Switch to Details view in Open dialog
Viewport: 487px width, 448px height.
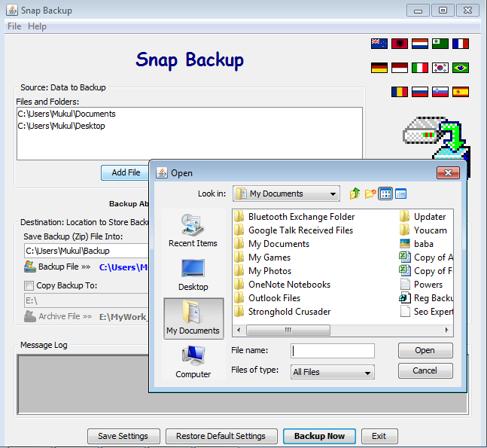(400, 194)
